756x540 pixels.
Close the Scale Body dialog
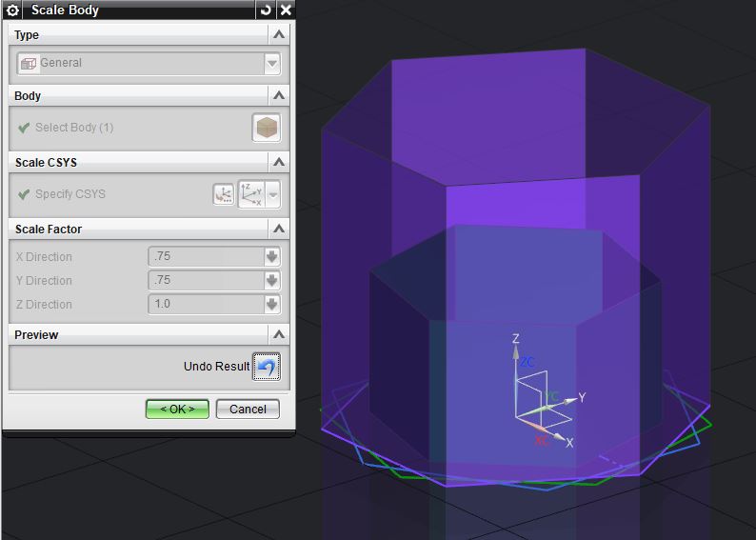(286, 10)
